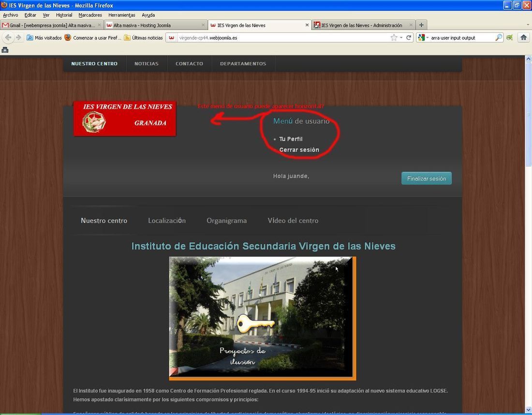
Task: Select the Nuestro centro content tab
Action: [x=104, y=221]
